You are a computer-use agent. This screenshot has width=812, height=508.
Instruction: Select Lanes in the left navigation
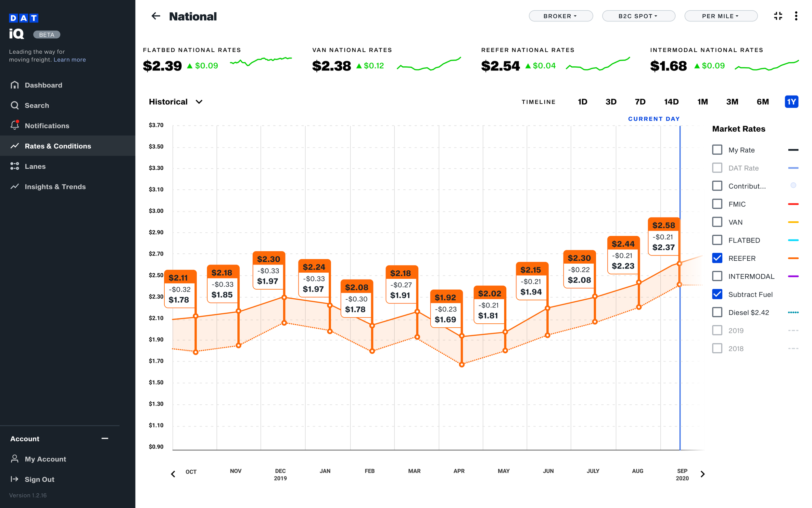[35, 166]
